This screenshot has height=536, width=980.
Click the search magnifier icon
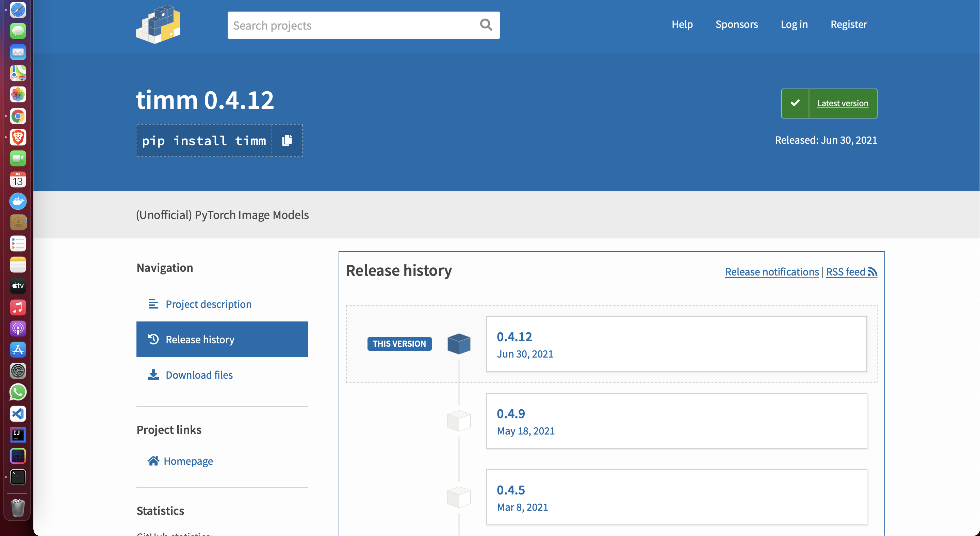point(486,25)
